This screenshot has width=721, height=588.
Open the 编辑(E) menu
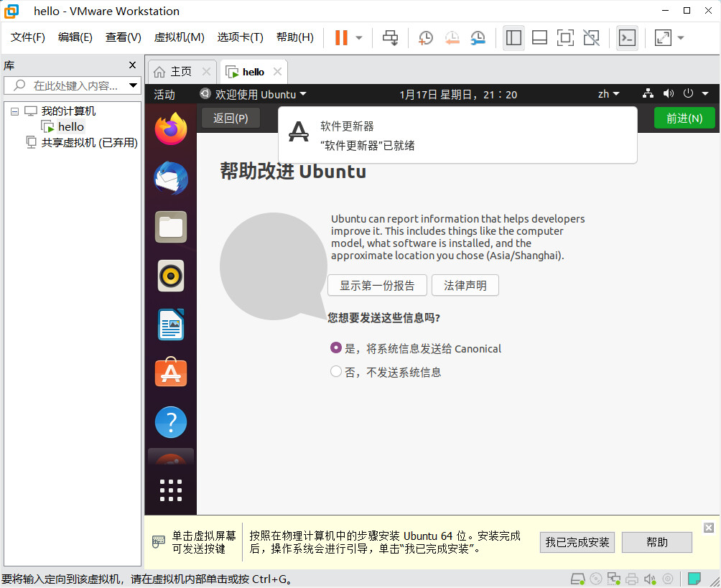point(75,37)
